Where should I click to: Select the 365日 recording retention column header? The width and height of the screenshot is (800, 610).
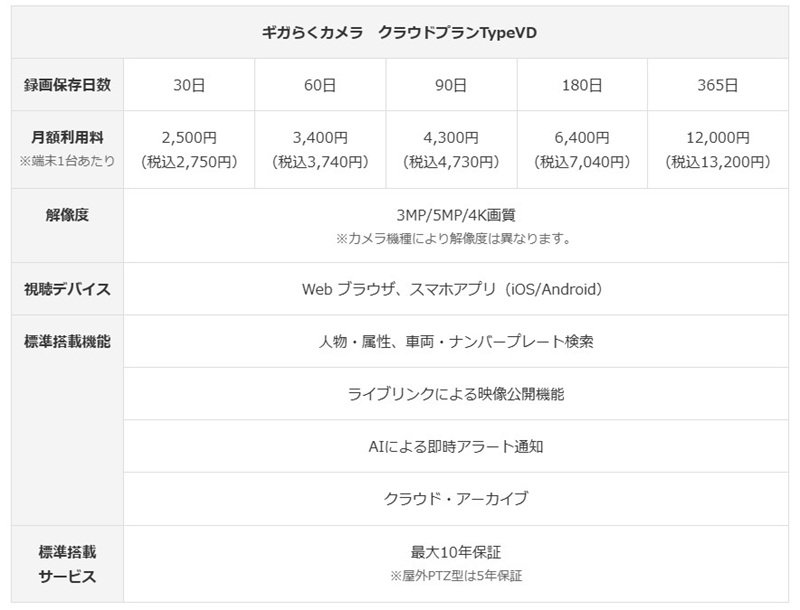click(x=717, y=85)
